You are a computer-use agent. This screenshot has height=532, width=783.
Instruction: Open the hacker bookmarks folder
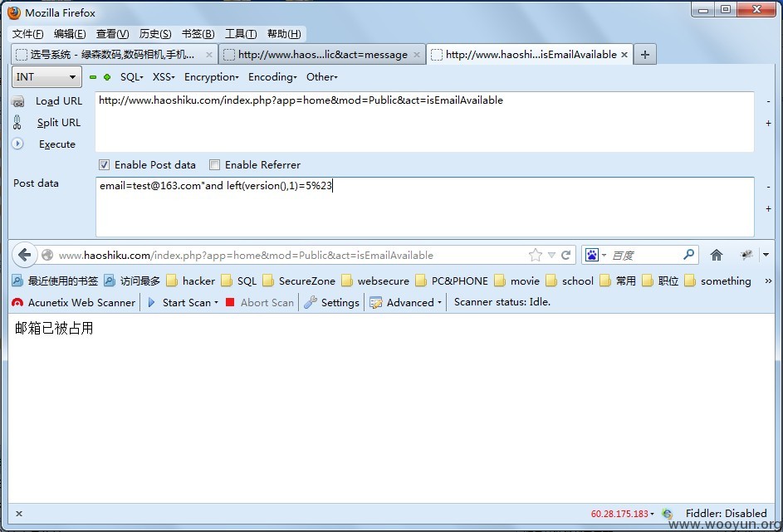tap(190, 281)
